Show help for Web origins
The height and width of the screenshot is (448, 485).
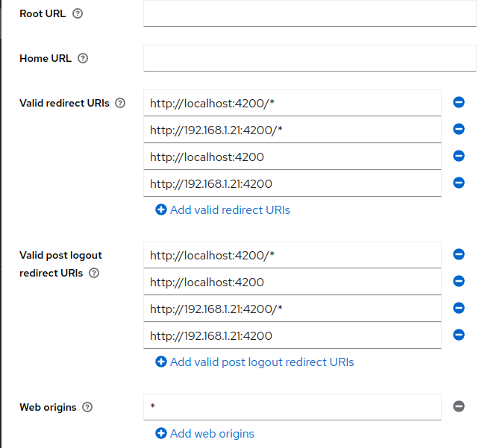[87, 407]
